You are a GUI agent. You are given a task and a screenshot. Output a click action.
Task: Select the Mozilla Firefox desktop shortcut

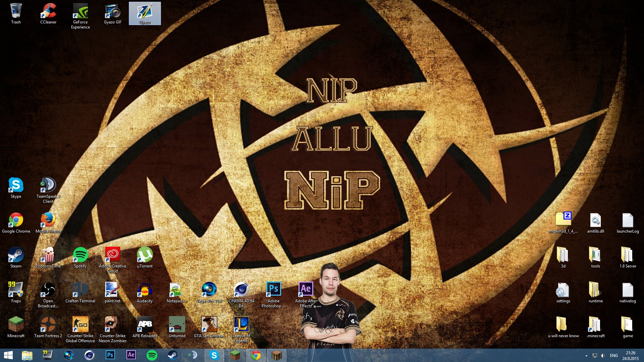click(48, 223)
